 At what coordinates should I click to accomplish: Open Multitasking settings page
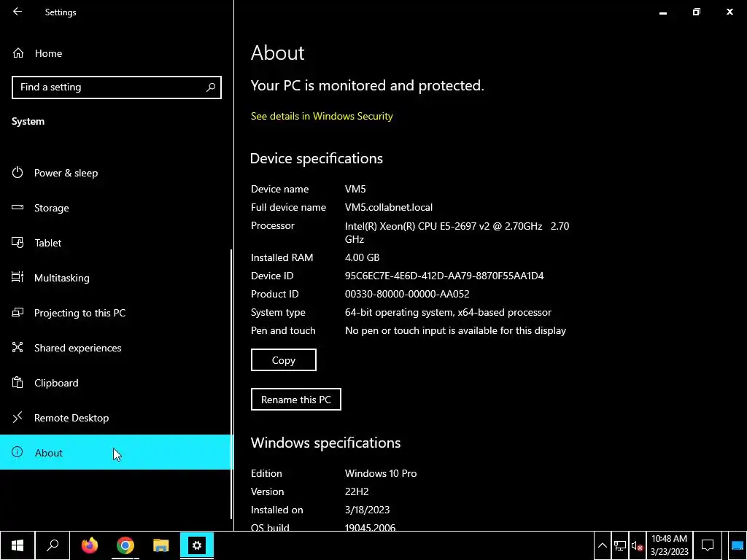pos(116,278)
